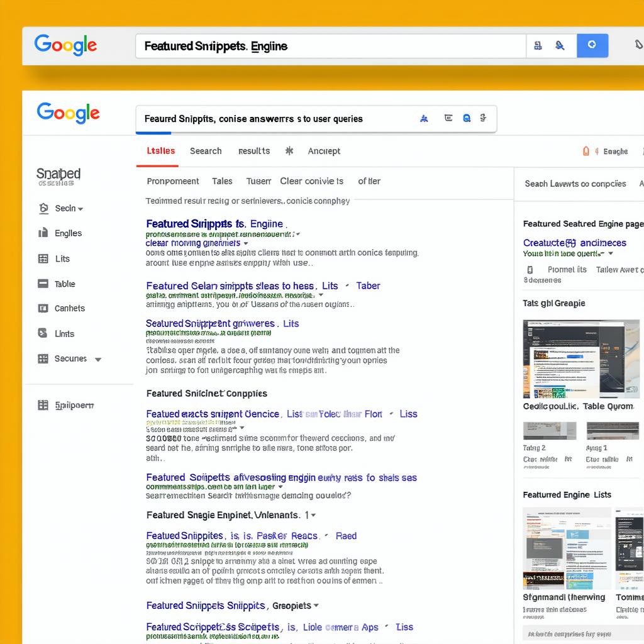Click the Tablıe sidebar icon
Image resolution: width=644 pixels, height=644 pixels.
tap(43, 284)
